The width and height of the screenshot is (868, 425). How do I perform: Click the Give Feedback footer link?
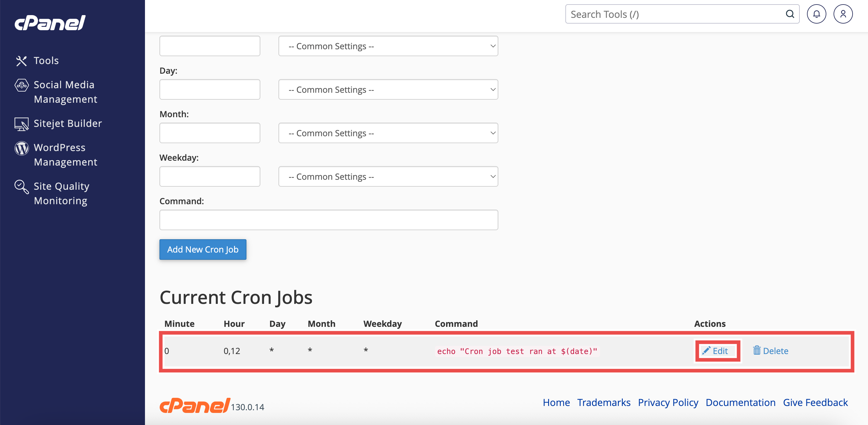(815, 402)
